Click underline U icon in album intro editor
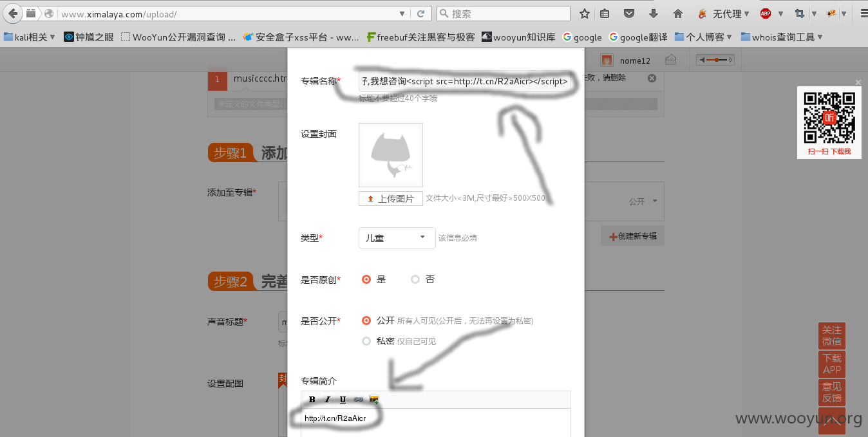Image resolution: width=868 pixels, height=437 pixels. tap(343, 400)
